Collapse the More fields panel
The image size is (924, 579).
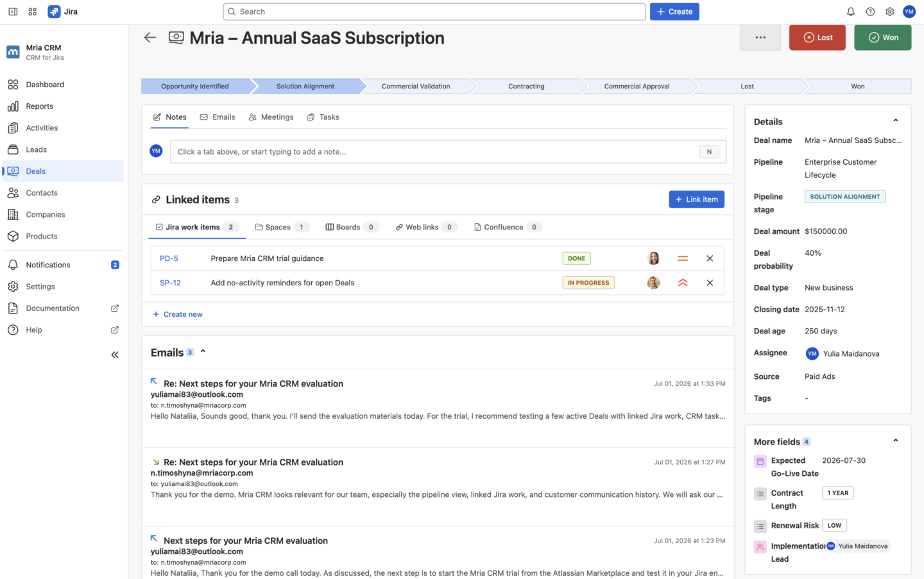coord(896,441)
